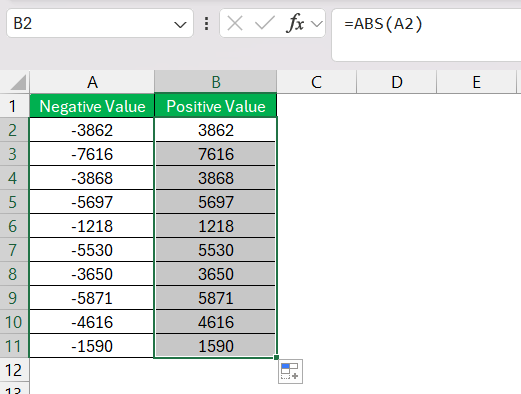The height and width of the screenshot is (394, 521).
Task: Select row 3 header
Action: 14,154
